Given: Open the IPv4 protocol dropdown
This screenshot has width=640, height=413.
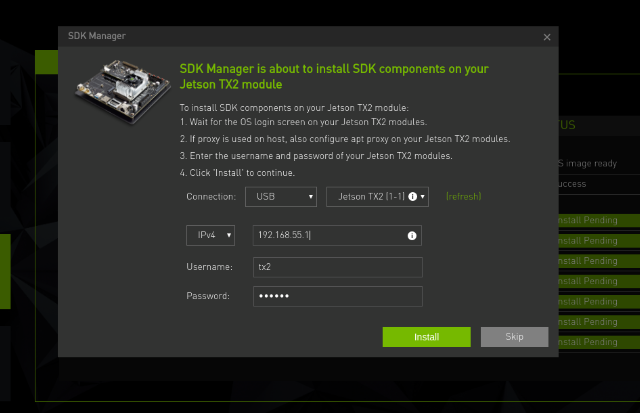Looking at the screenshot, I should click(x=210, y=235).
